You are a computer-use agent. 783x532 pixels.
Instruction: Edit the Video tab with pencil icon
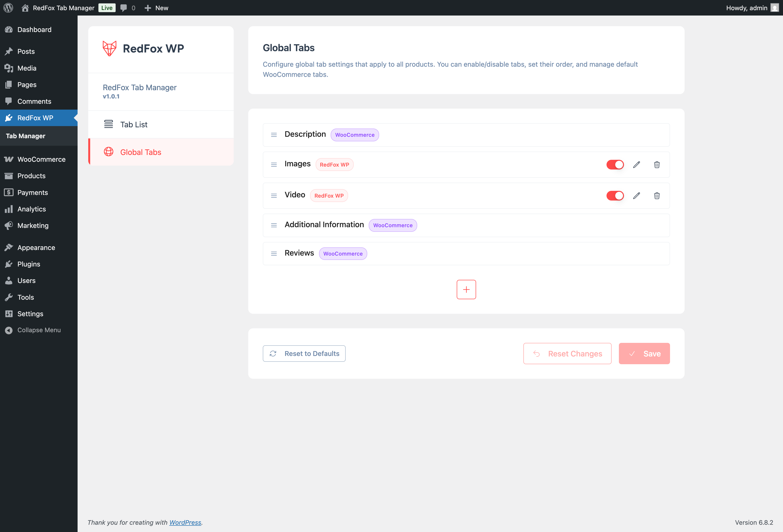636,196
